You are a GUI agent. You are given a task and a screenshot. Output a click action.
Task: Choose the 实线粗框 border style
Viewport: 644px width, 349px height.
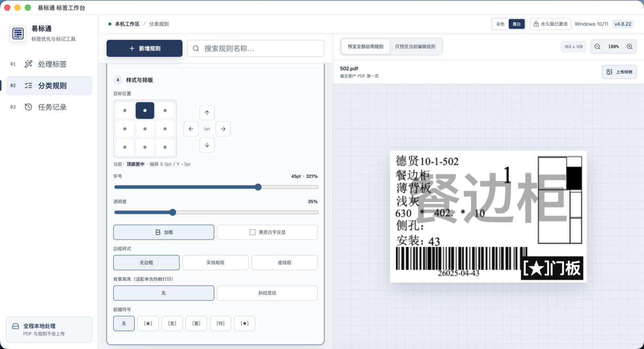215,262
